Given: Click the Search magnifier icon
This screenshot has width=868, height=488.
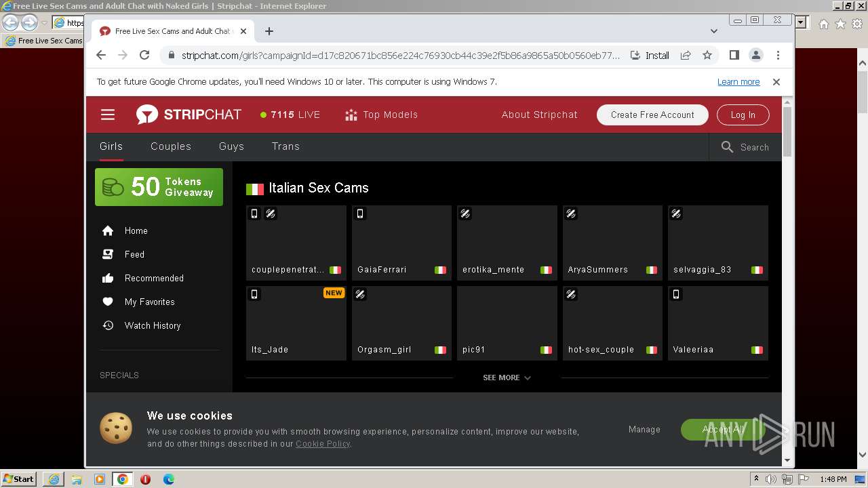Looking at the screenshot, I should pyautogui.click(x=727, y=147).
